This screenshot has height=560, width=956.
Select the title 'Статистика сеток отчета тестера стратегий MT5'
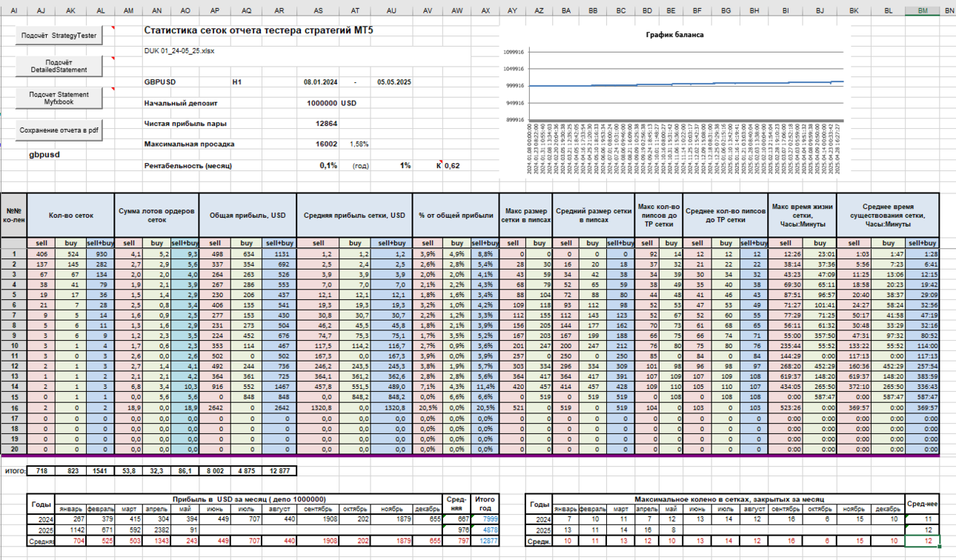[x=259, y=31]
